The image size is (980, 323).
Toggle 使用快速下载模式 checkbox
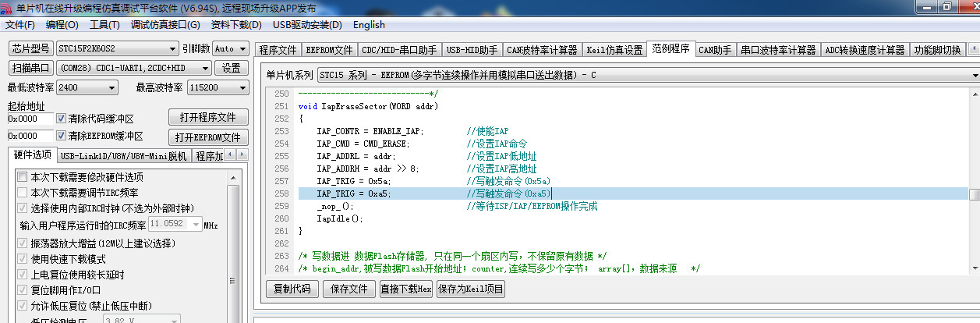(x=23, y=258)
